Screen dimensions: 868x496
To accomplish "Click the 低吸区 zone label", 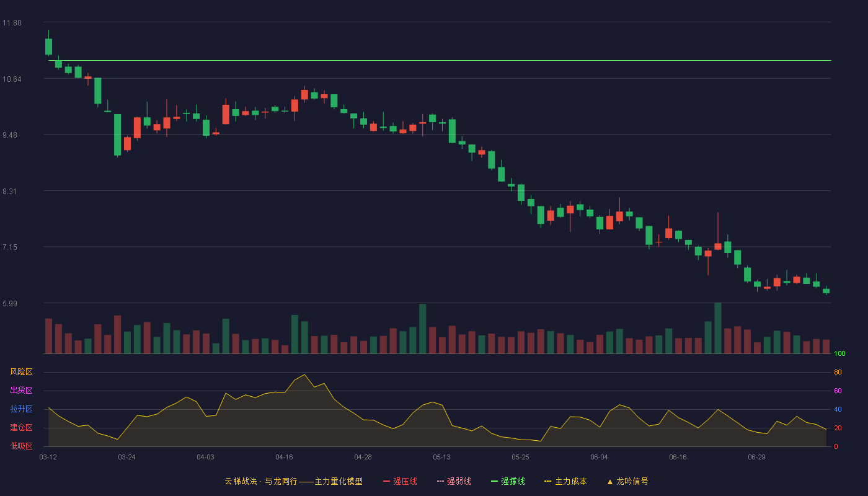I will [x=21, y=446].
